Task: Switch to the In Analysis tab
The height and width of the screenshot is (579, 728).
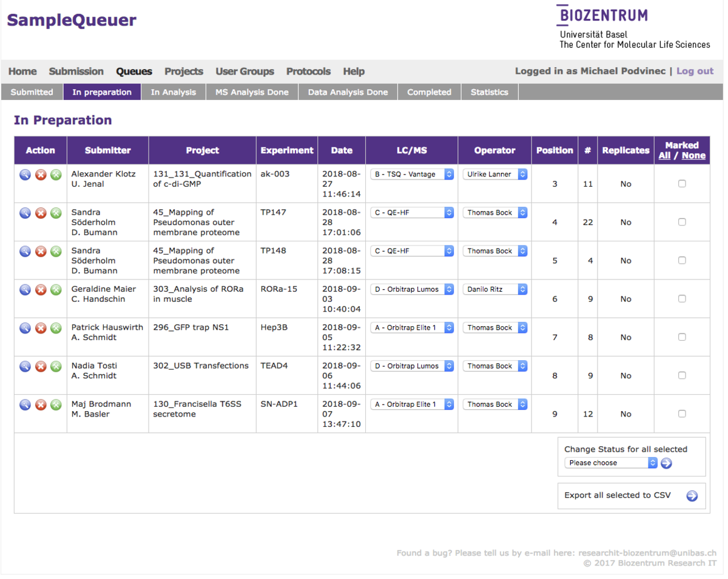Action: pos(174,92)
